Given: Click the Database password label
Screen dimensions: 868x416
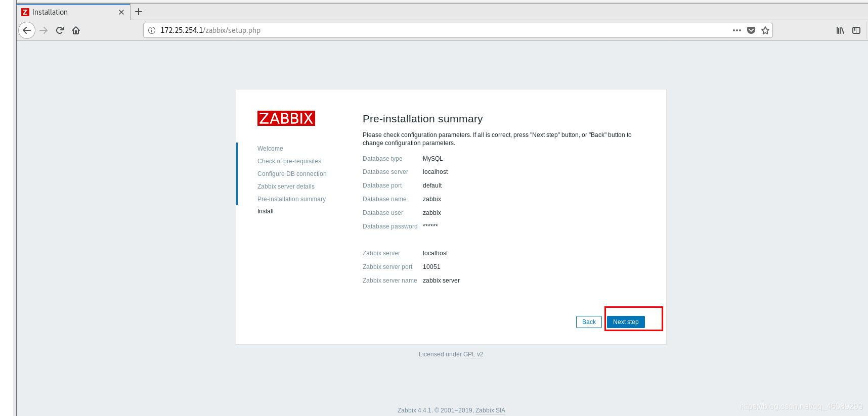Looking at the screenshot, I should coord(390,226).
